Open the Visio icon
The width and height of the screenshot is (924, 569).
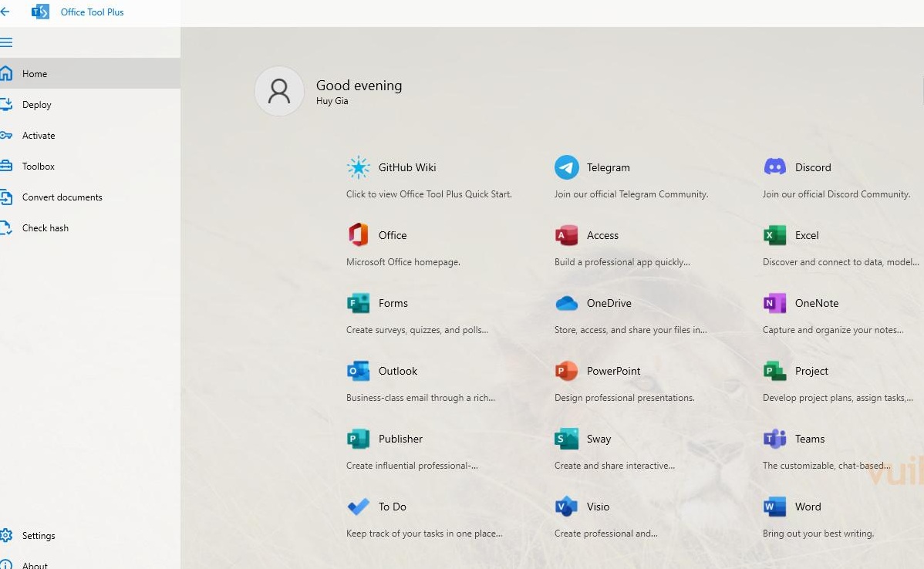pos(566,507)
